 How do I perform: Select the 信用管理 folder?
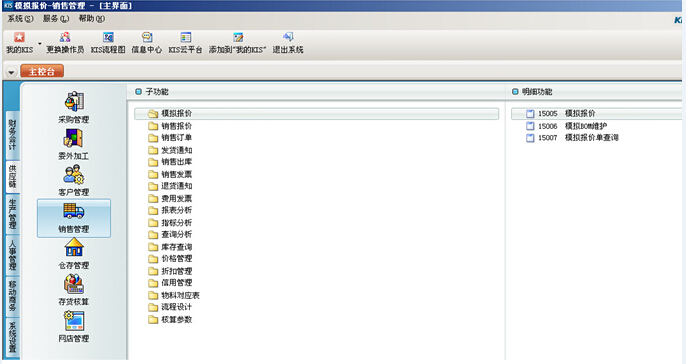170,283
